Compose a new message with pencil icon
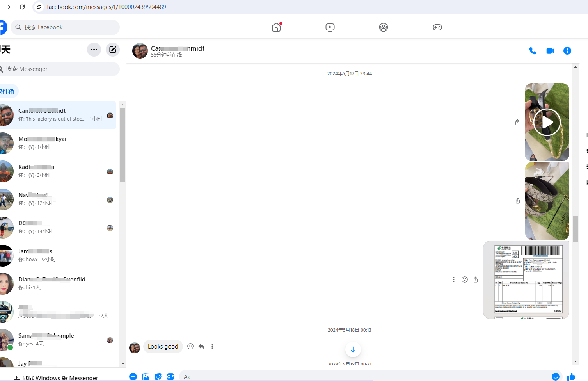Image resolution: width=588 pixels, height=381 pixels. point(113,50)
